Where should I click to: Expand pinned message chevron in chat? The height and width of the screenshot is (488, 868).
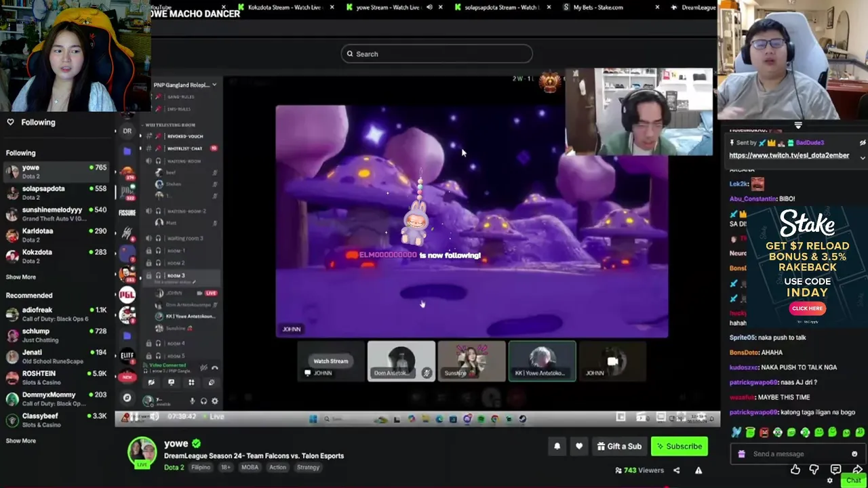pos(863,157)
